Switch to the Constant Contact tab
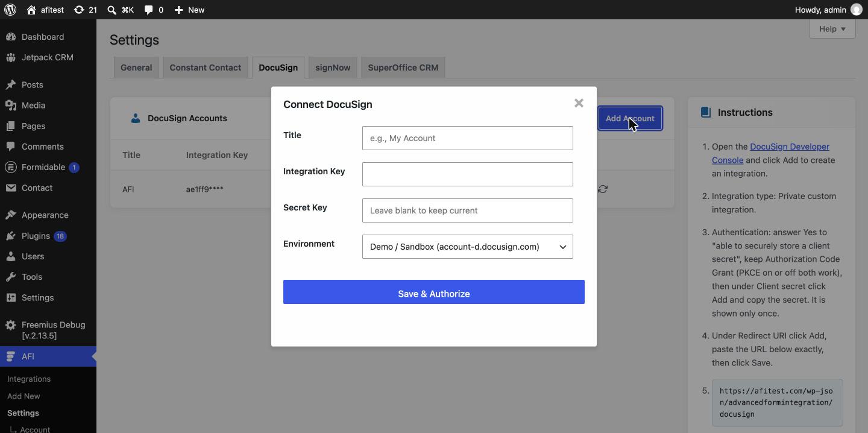Image resolution: width=868 pixels, height=433 pixels. tap(205, 68)
